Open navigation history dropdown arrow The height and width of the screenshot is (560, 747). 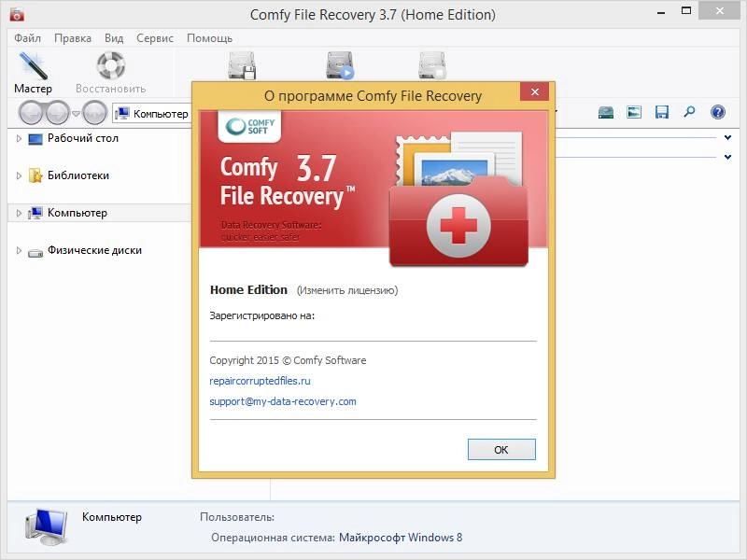pos(76,114)
